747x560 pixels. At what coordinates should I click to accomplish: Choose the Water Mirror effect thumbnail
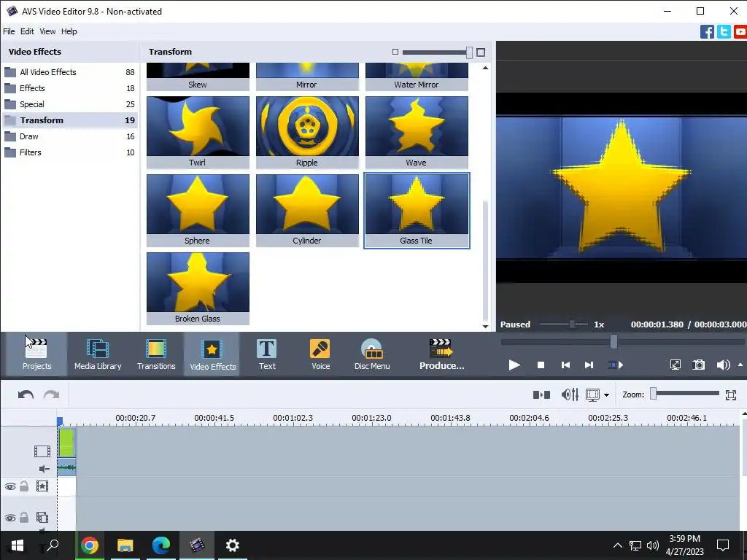point(417,77)
